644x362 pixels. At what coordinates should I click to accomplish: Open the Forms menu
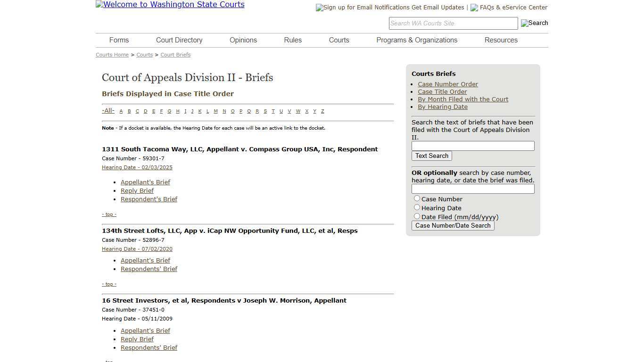tap(119, 40)
